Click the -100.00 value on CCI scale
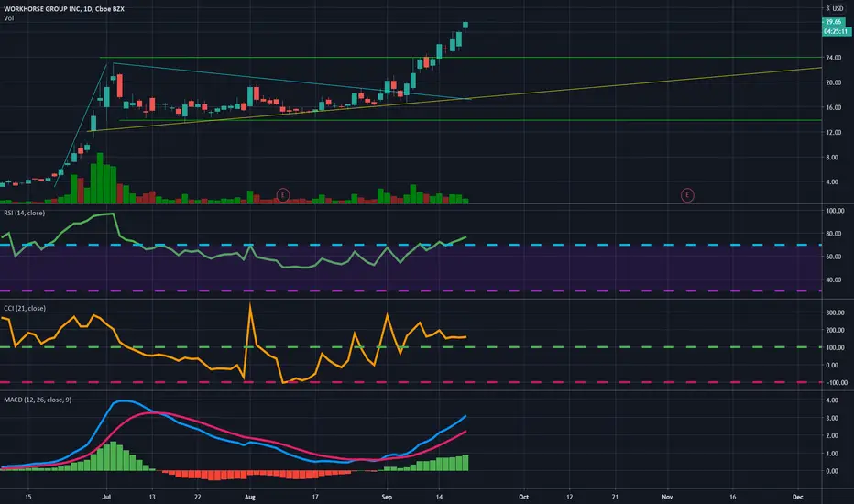 tap(836, 382)
